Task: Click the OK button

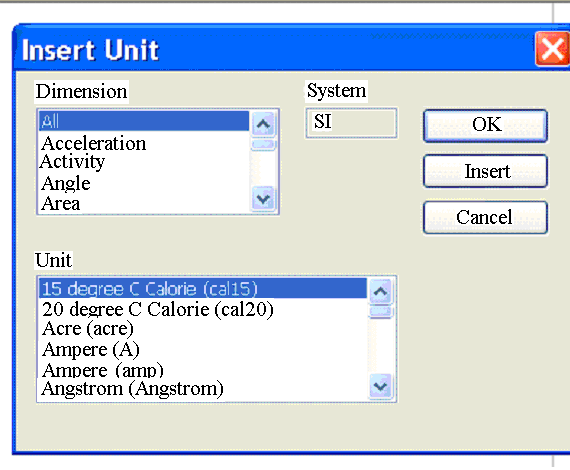Action: [x=486, y=125]
